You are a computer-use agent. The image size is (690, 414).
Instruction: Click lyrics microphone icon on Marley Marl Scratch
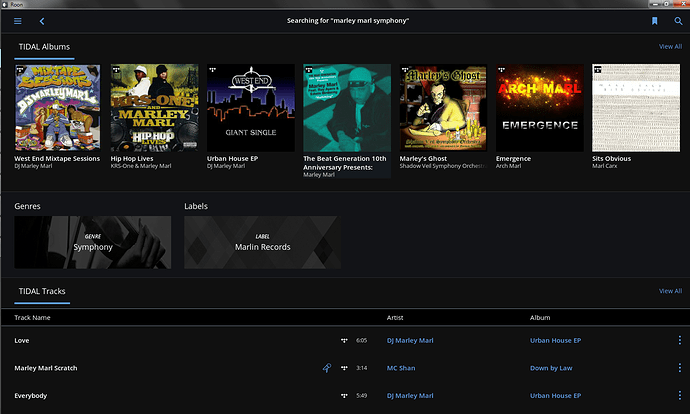coord(327,368)
